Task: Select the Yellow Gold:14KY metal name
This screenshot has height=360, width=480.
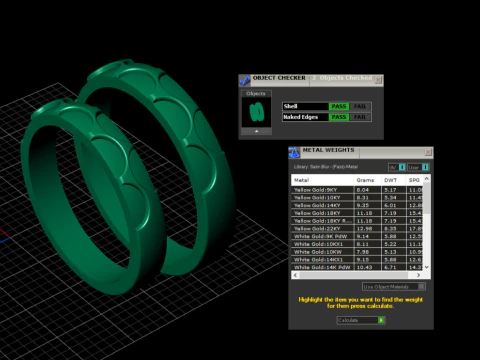Action: click(x=317, y=205)
